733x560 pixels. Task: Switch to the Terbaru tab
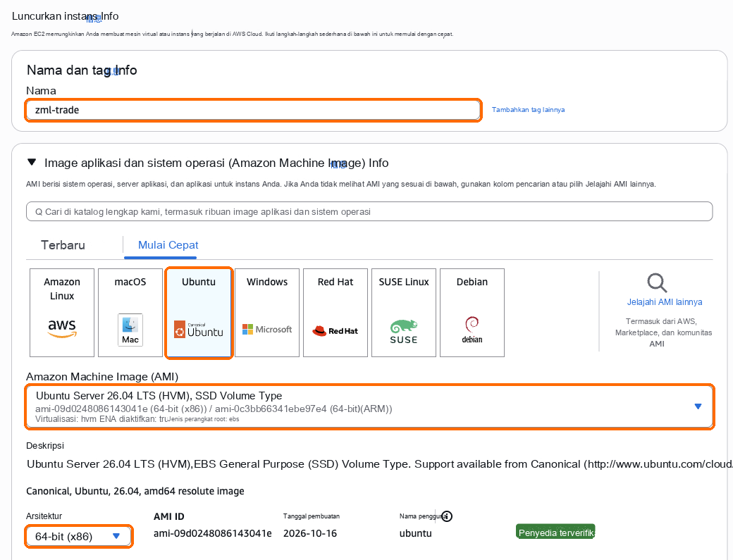click(63, 245)
